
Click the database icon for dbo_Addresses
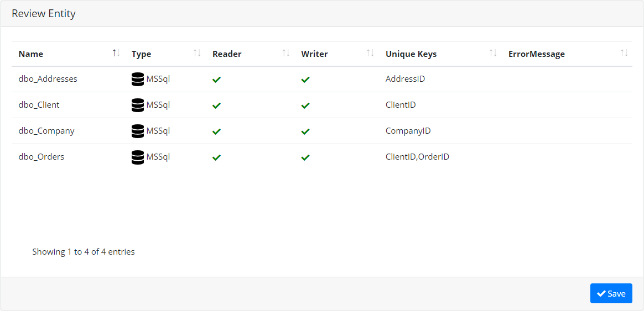138,79
